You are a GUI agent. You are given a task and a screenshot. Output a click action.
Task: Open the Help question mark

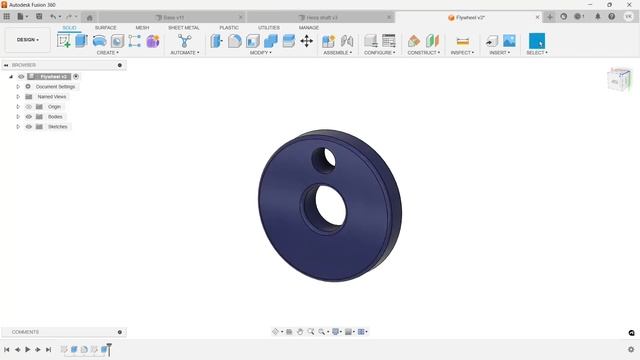pyautogui.click(x=611, y=17)
